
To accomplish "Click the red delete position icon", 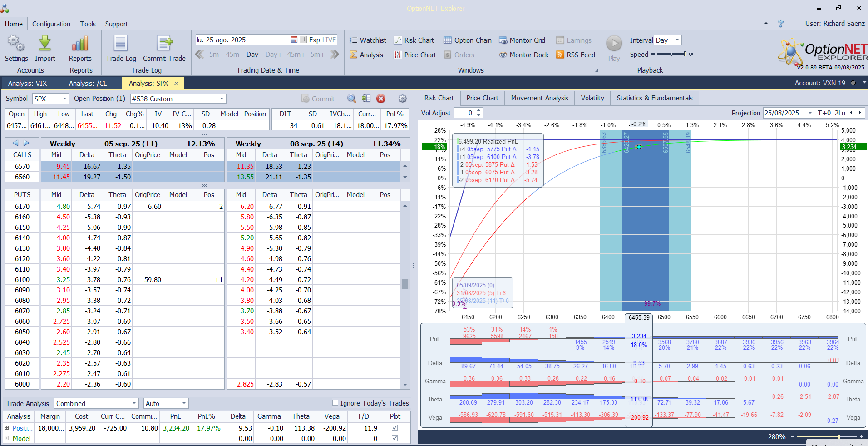I will coord(381,99).
